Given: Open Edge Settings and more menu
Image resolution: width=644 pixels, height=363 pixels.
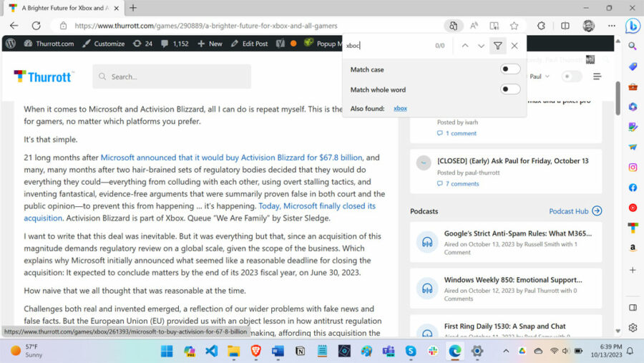Looking at the screenshot, I should coord(612,26).
